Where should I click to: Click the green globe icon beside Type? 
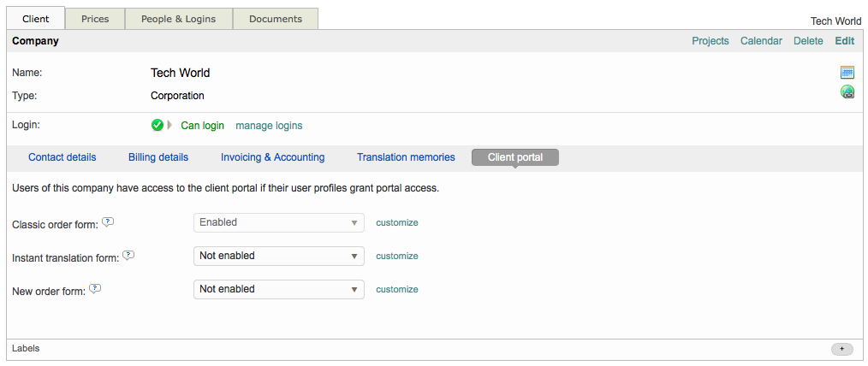pos(847,92)
